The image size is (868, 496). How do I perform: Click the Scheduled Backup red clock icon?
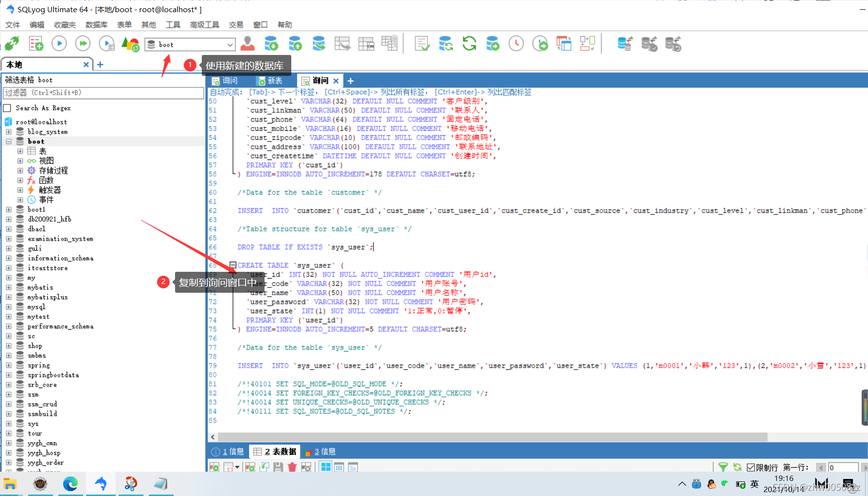(x=516, y=44)
